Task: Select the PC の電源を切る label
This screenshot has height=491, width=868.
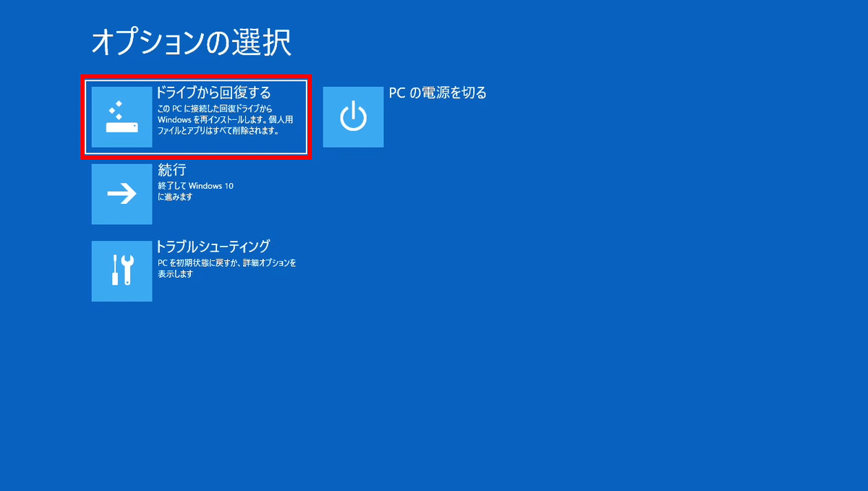Action: point(438,93)
